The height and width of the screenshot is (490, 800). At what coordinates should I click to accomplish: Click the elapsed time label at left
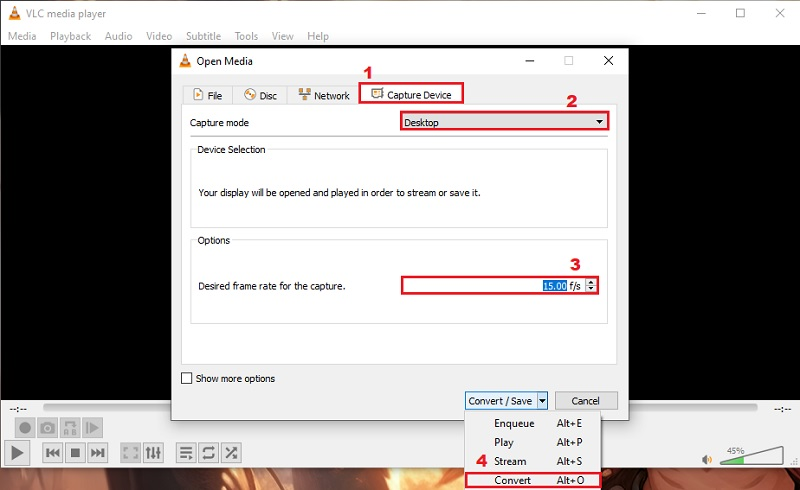tap(18, 408)
